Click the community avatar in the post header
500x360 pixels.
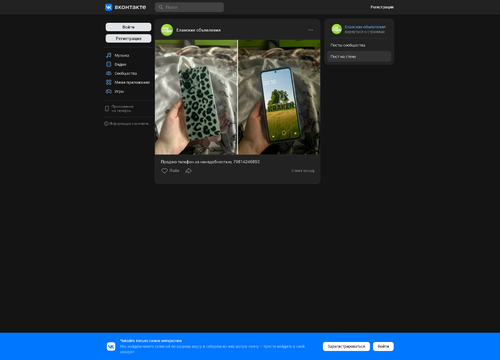[167, 30]
